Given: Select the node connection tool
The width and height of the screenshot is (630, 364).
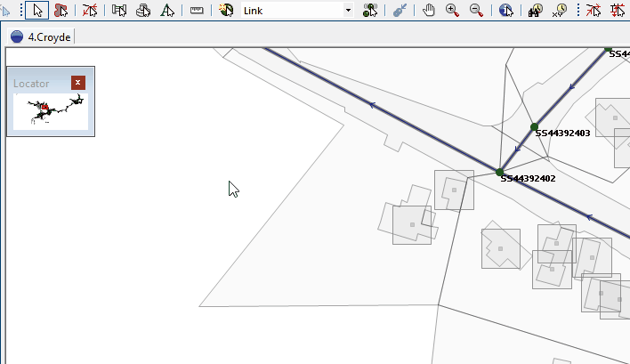Looking at the screenshot, I should [370, 11].
